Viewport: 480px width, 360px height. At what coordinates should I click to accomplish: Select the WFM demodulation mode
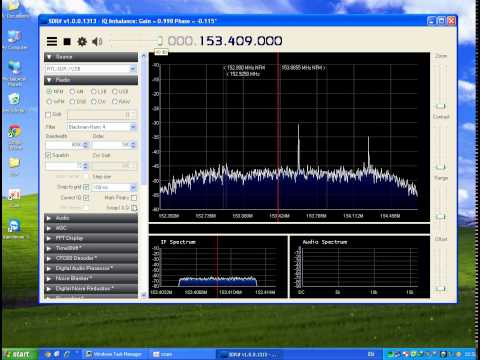point(49,101)
